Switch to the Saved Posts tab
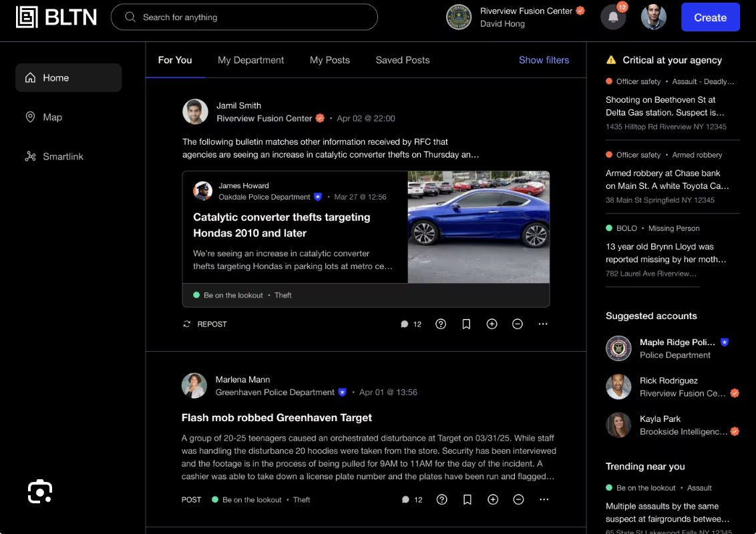Image resolution: width=756 pixels, height=534 pixels. 403,60
